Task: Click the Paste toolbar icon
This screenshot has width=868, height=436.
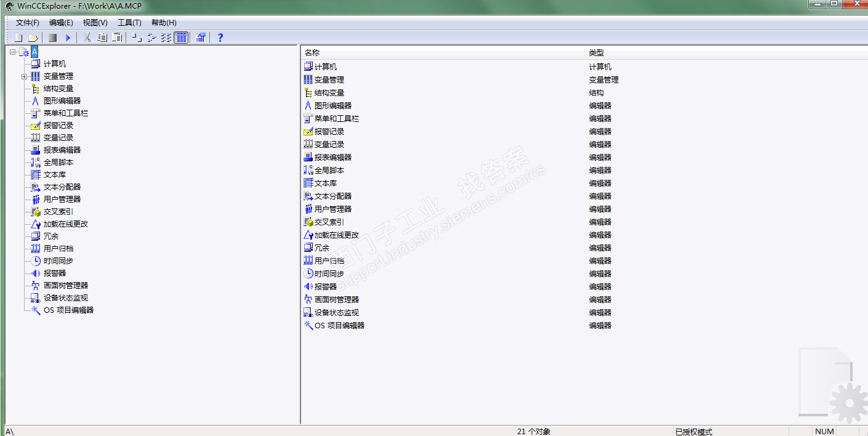Action: (117, 38)
